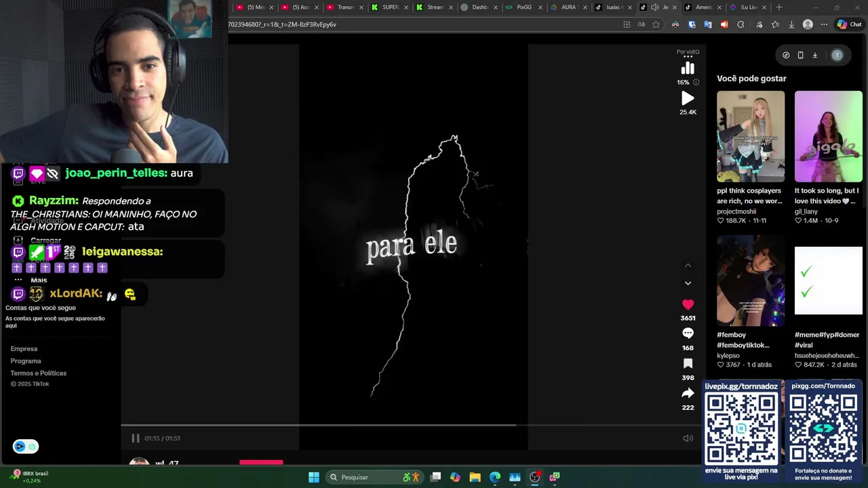Open Microsoft Edge from the taskbar
Viewport: 868px width, 488px height.
click(495, 477)
